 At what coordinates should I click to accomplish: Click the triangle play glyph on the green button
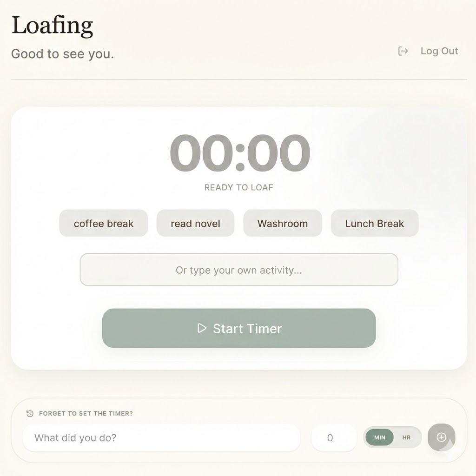tap(201, 328)
